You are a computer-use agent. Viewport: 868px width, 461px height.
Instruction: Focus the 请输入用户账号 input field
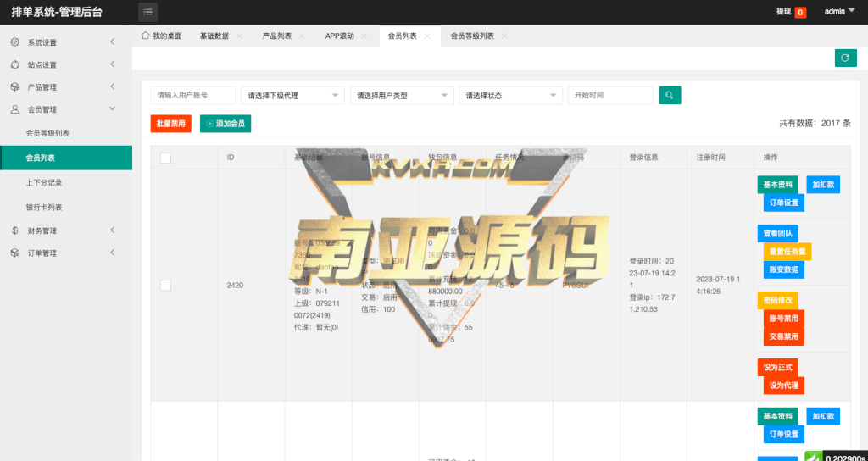click(193, 95)
